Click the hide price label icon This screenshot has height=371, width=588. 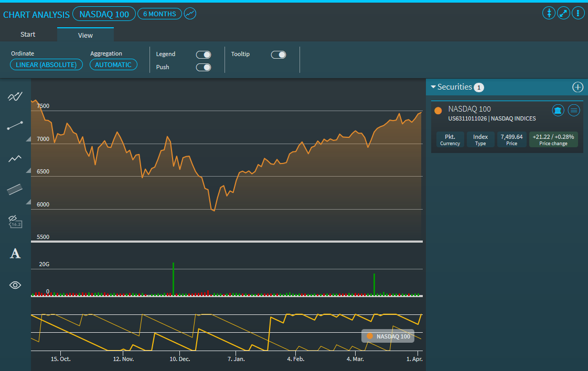click(15, 221)
